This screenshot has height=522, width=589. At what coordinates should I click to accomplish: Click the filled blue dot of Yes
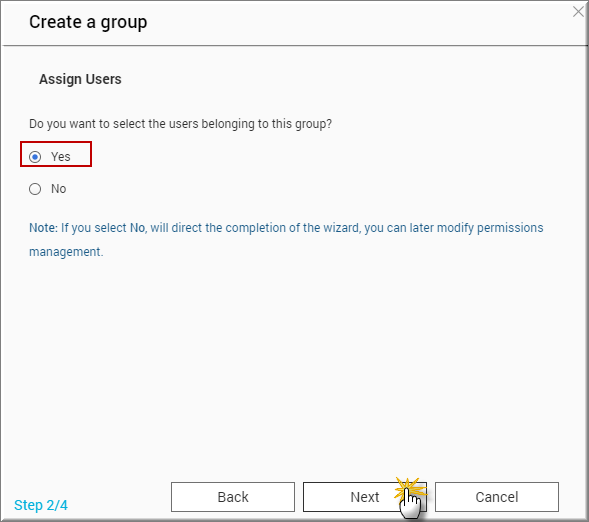coord(35,157)
